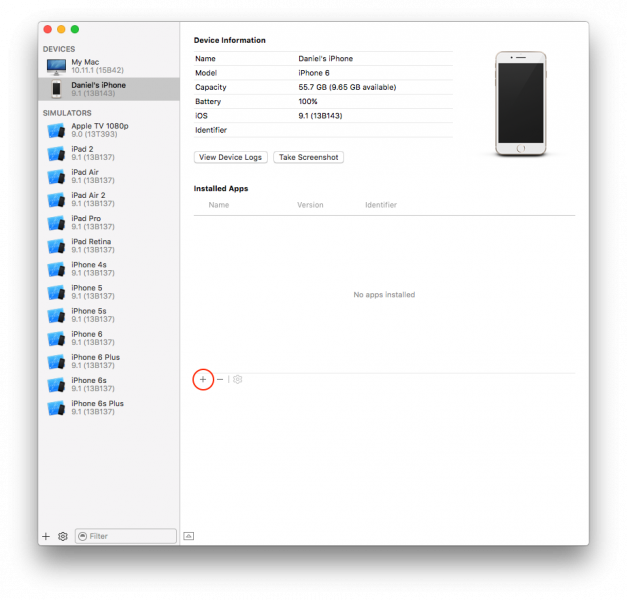Viewport: 627px width, 600px height.
Task: Click iPhone 6s Plus simulator icon
Action: 56,409
